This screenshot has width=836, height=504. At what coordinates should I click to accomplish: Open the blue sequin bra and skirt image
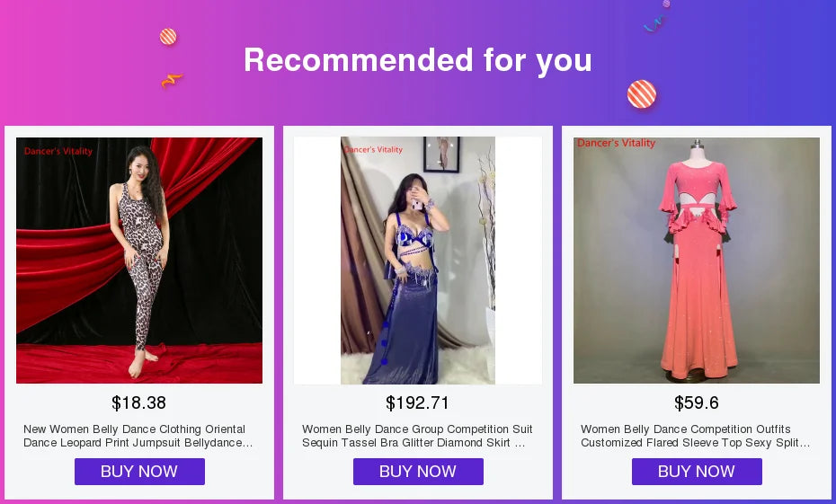pos(418,261)
